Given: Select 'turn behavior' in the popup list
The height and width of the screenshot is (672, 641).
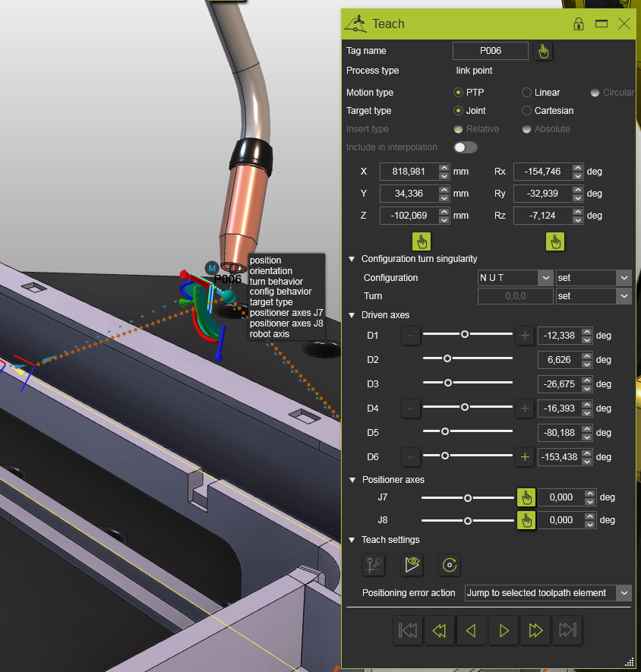Looking at the screenshot, I should pos(276,282).
